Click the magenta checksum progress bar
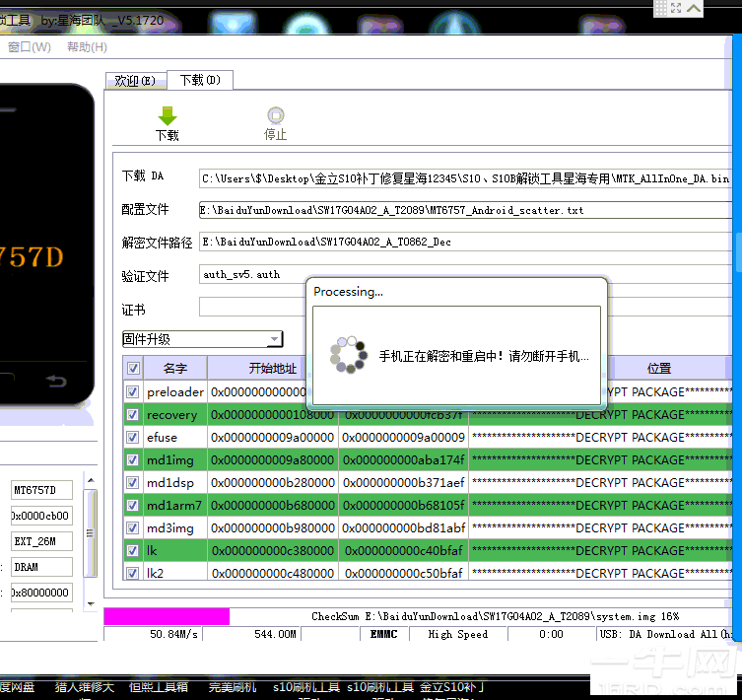The image size is (742, 700). [167, 616]
